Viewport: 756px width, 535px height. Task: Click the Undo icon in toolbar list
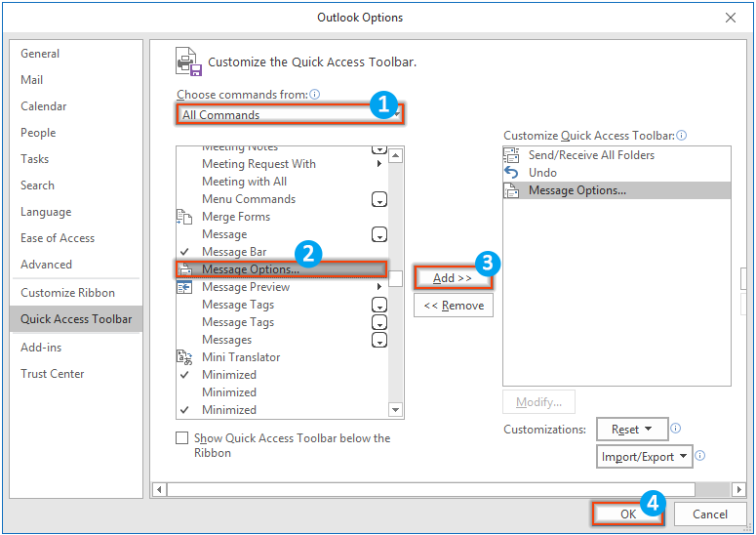click(x=512, y=173)
